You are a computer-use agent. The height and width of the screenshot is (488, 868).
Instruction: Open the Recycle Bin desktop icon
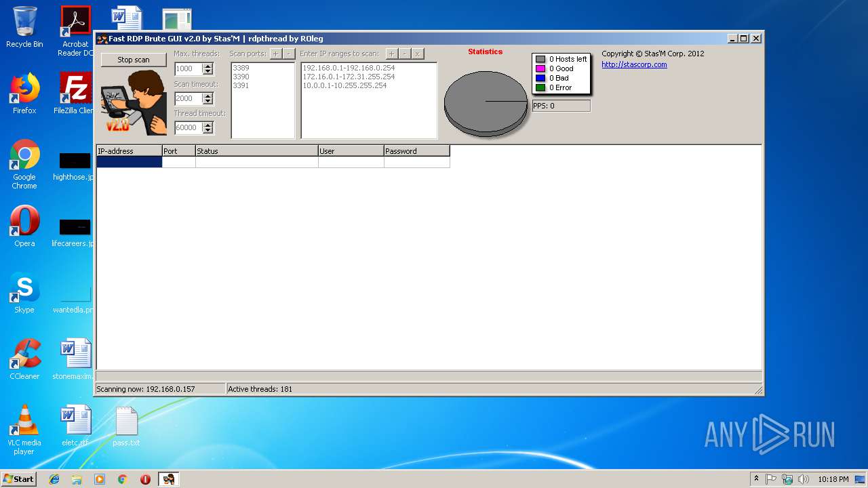tap(24, 27)
